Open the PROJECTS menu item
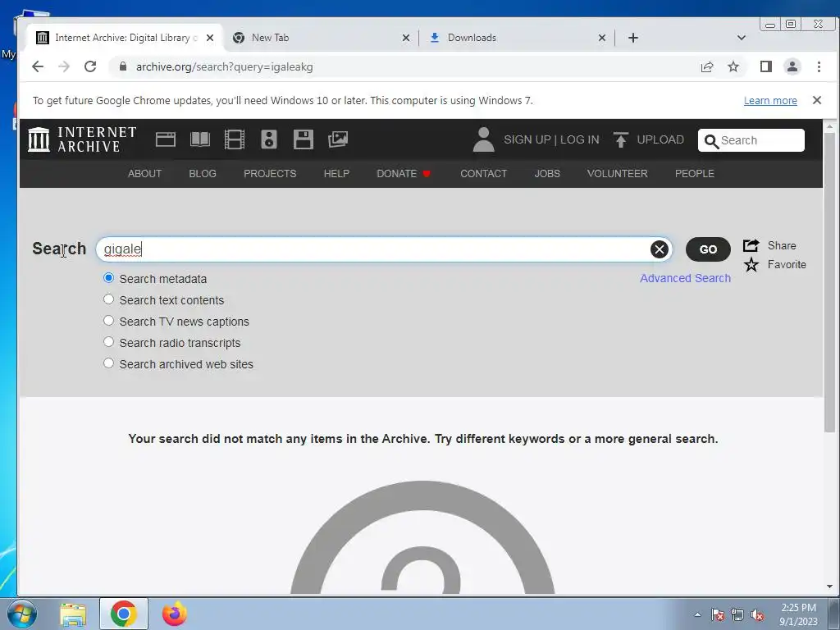Screen dimensions: 840x630 (270, 174)
